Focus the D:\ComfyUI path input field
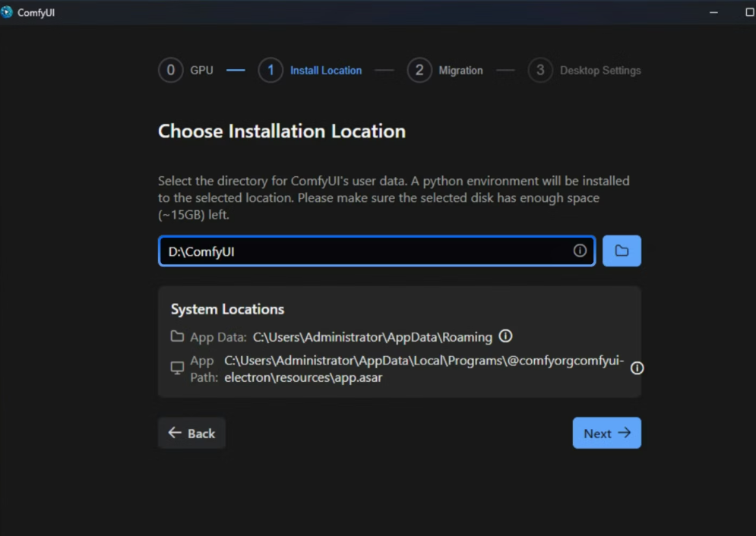The image size is (756, 536). [x=365, y=251]
